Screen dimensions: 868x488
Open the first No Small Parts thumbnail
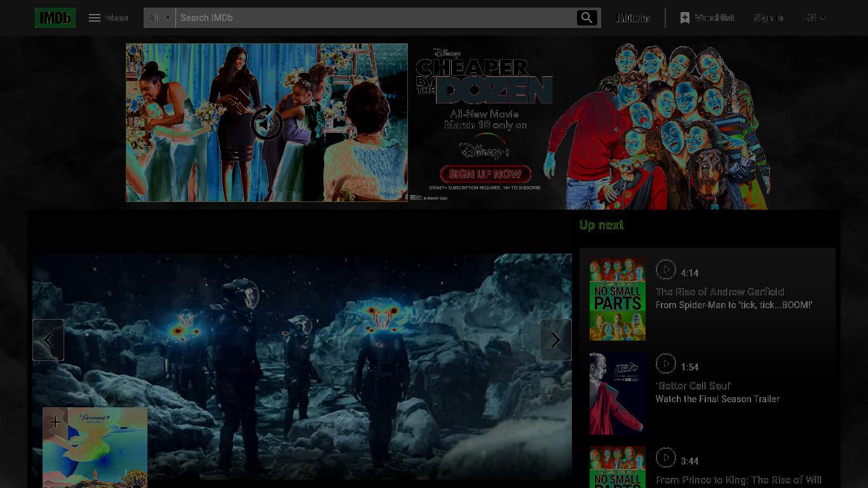618,299
